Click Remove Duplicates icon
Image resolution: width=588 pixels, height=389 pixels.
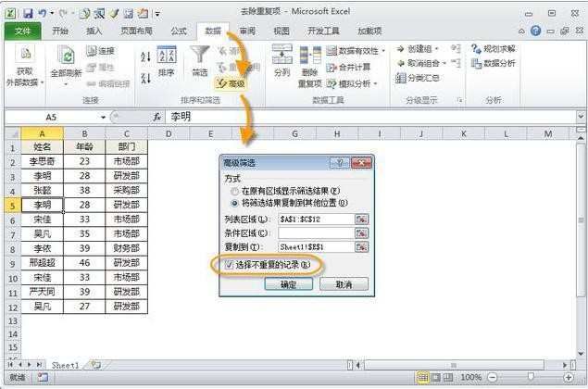(x=310, y=56)
